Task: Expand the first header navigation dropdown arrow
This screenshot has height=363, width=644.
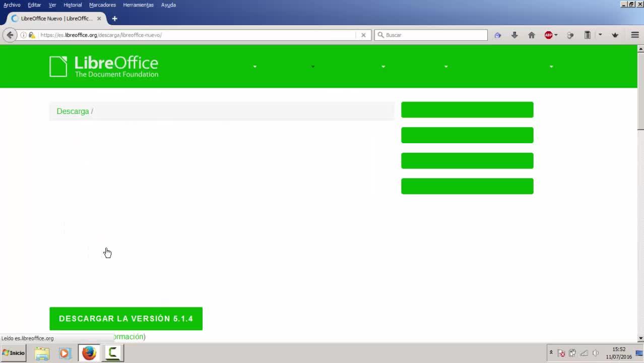Action: coord(254,67)
